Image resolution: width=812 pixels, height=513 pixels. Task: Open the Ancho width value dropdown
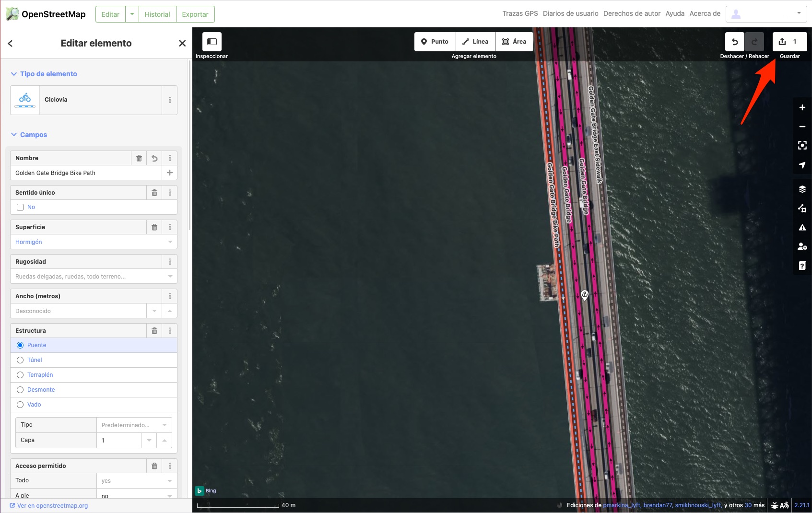click(154, 311)
